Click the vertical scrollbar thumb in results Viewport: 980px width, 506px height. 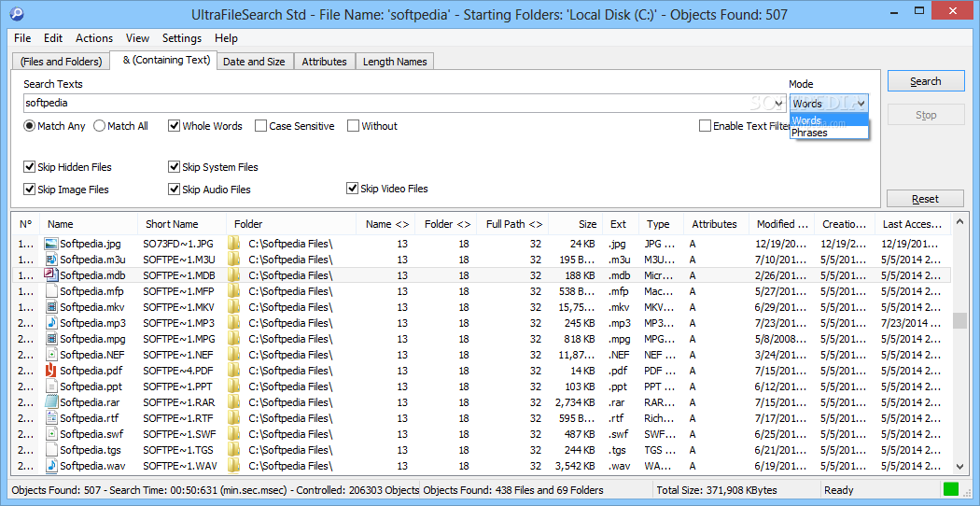point(959,321)
